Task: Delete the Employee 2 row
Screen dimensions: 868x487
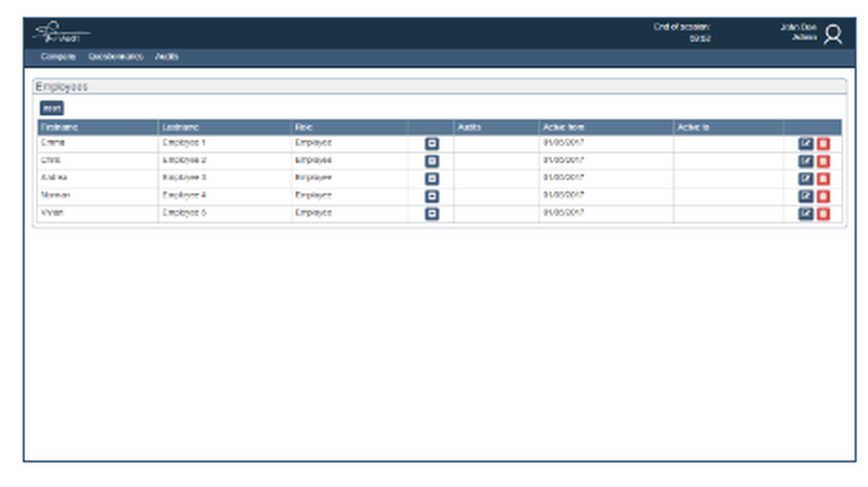Action: point(823,161)
